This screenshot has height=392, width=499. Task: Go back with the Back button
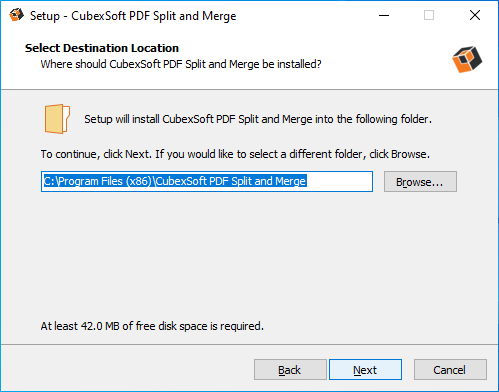[x=290, y=370]
